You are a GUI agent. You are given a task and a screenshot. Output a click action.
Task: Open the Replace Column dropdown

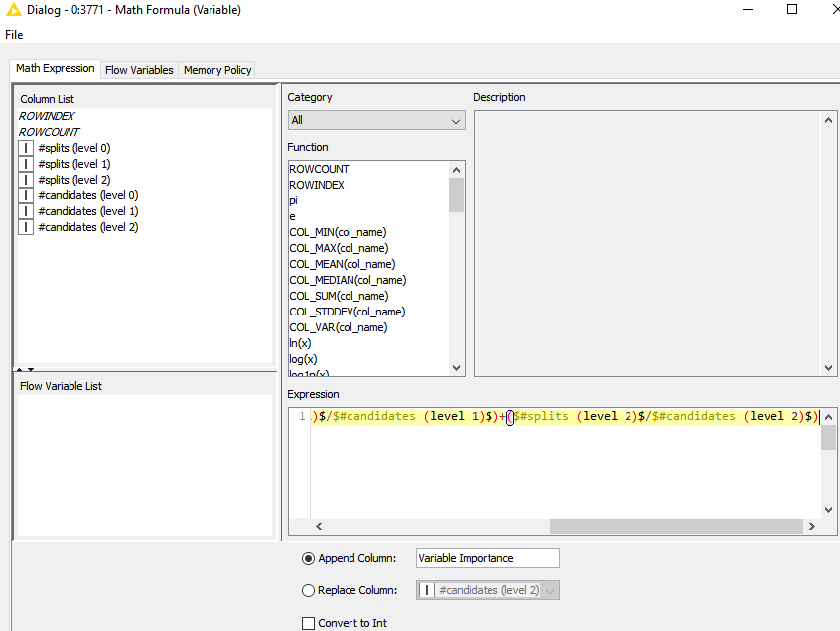pyautogui.click(x=488, y=590)
